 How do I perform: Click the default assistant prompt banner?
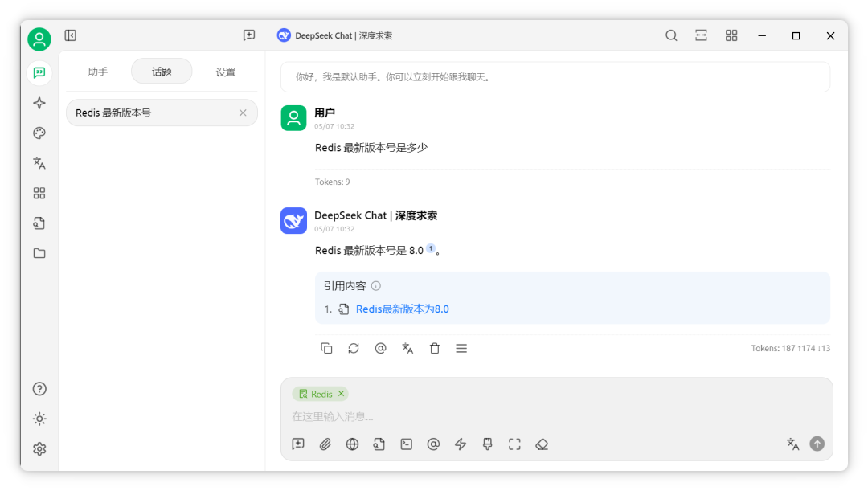point(555,77)
